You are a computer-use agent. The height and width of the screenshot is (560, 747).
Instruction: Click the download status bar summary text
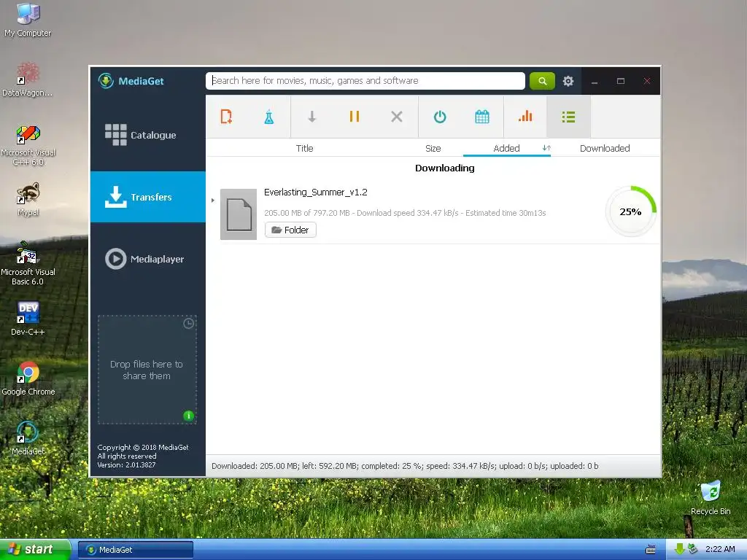click(405, 466)
